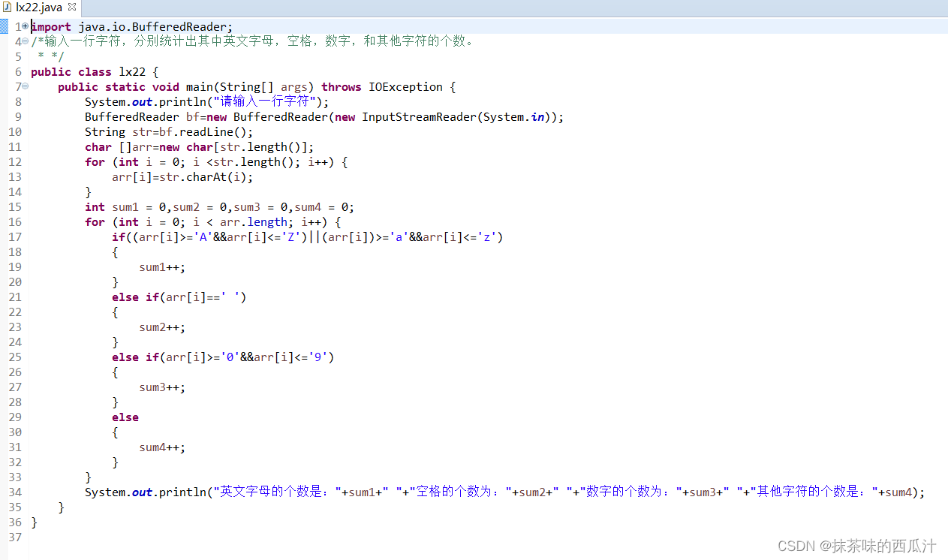Click InputStreamReader on line 9
Viewport: 948px width, 560px height.
click(419, 117)
